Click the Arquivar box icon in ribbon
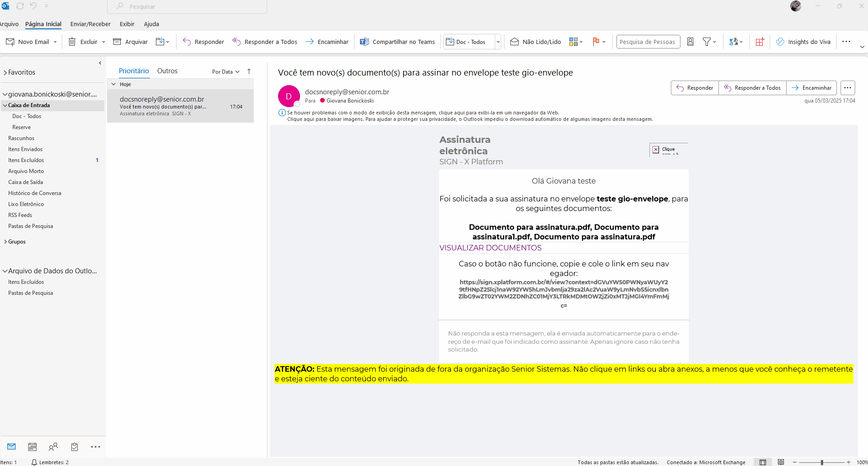This screenshot has height=466, width=868. [x=117, y=42]
